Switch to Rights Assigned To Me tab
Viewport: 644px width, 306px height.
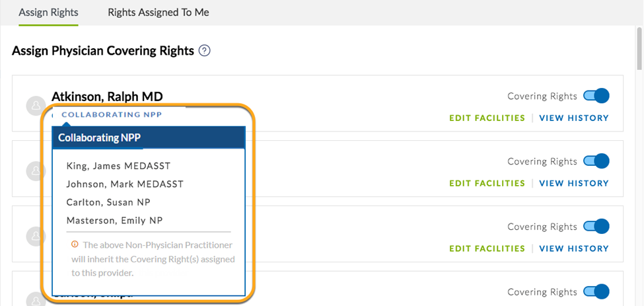159,13
